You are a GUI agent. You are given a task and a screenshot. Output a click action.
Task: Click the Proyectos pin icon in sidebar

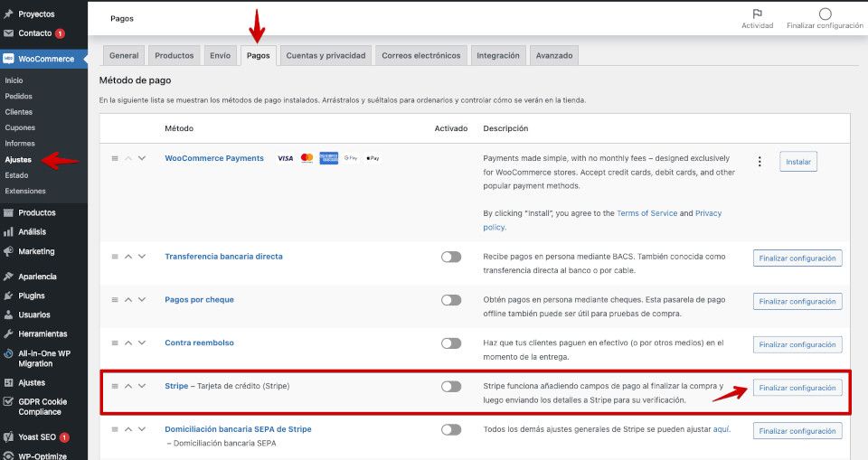coord(8,14)
